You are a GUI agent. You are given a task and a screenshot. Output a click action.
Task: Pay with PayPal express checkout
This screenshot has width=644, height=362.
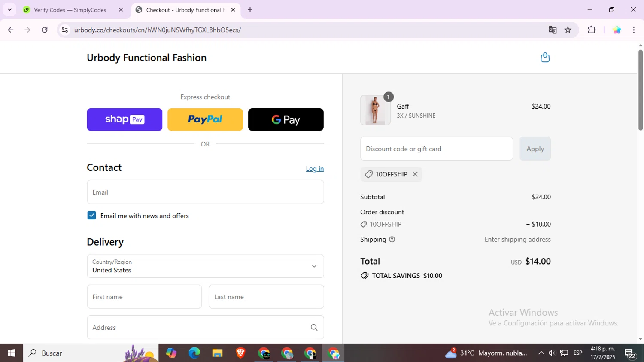[205, 119]
